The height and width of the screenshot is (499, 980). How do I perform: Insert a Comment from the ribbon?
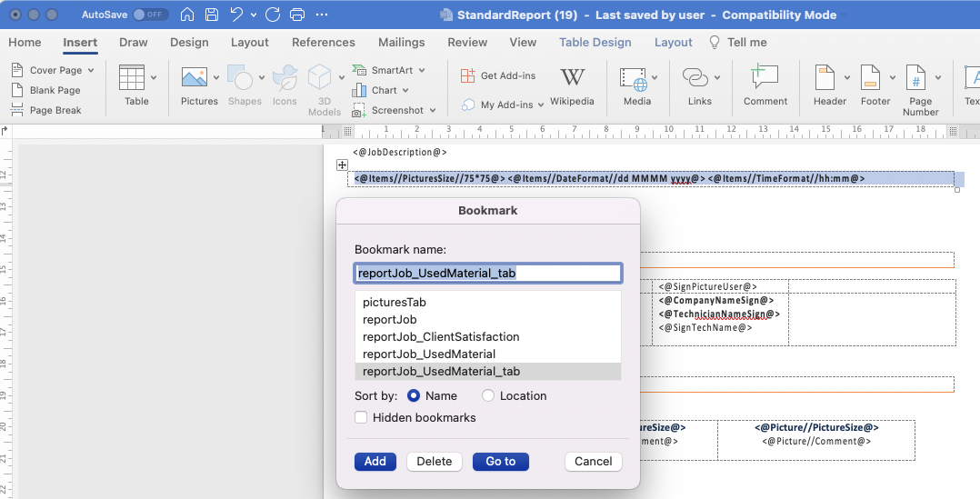[x=765, y=87]
